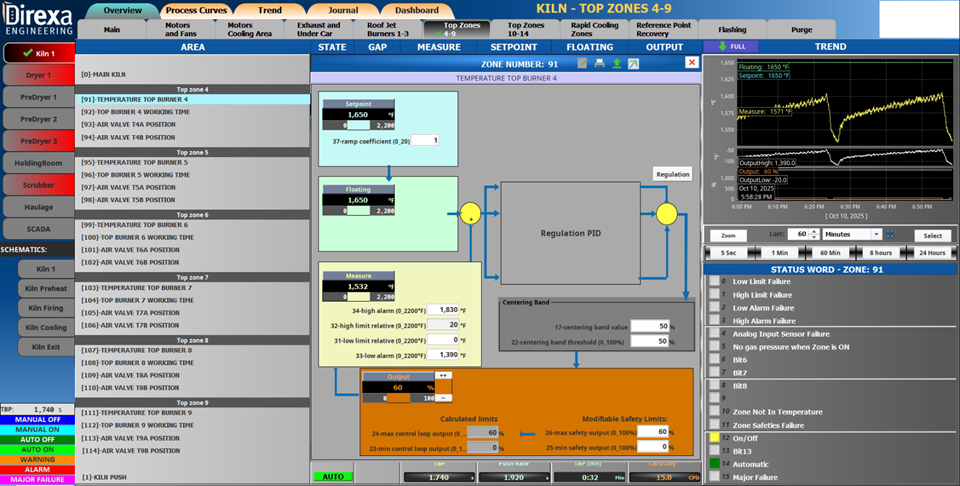Open the Process Curves tab
Image resolution: width=960 pixels, height=486 pixels.
(196, 10)
